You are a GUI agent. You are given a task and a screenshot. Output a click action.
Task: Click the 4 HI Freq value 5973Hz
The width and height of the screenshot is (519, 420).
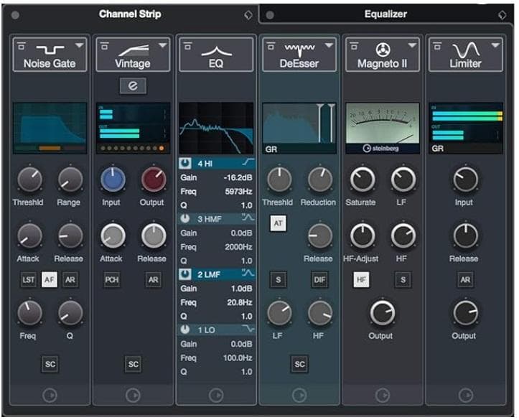tap(238, 192)
